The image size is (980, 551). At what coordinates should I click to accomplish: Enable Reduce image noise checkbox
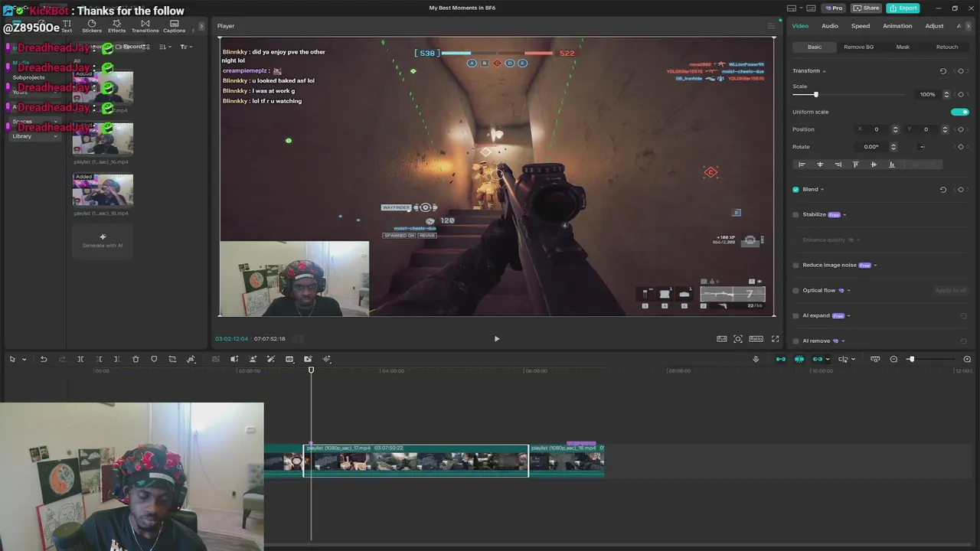795,266
